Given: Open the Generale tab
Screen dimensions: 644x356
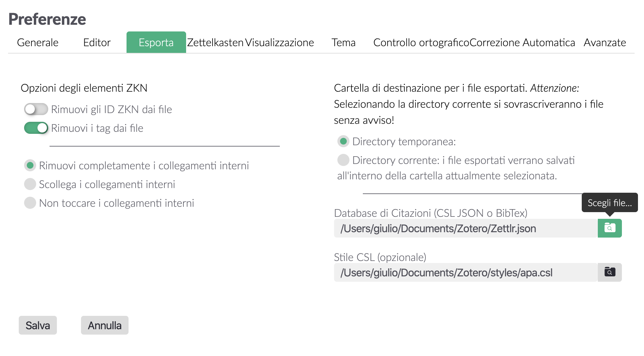Looking at the screenshot, I should click(x=37, y=42).
